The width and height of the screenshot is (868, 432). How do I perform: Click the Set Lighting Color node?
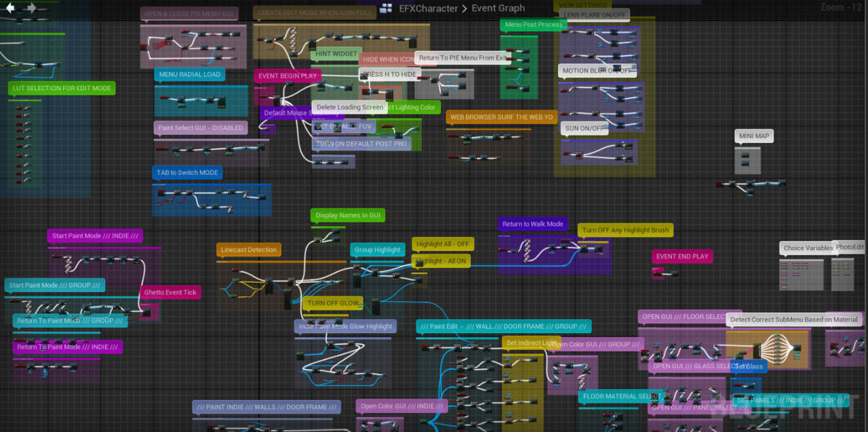click(x=412, y=107)
